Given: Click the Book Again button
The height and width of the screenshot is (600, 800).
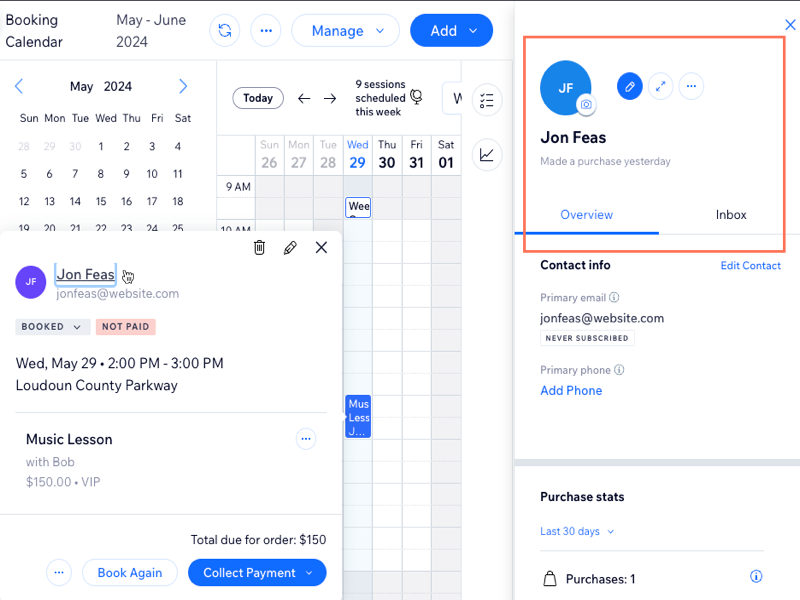Looking at the screenshot, I should (129, 573).
